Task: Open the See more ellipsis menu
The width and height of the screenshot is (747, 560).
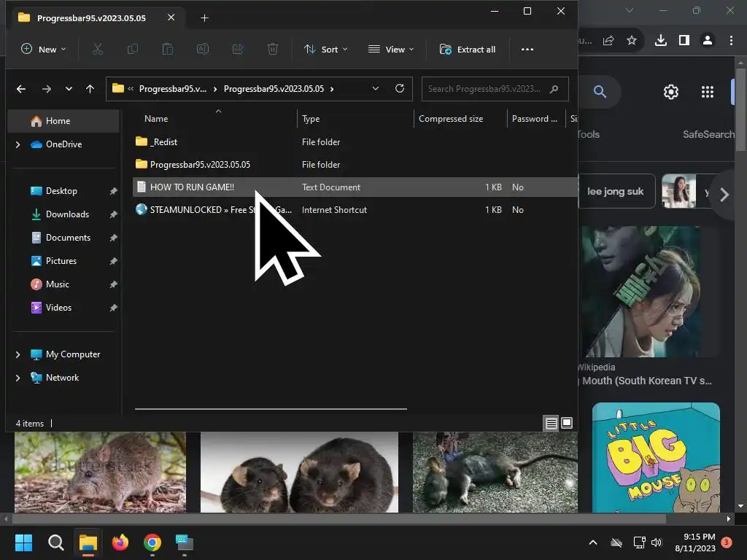Action: tap(527, 49)
